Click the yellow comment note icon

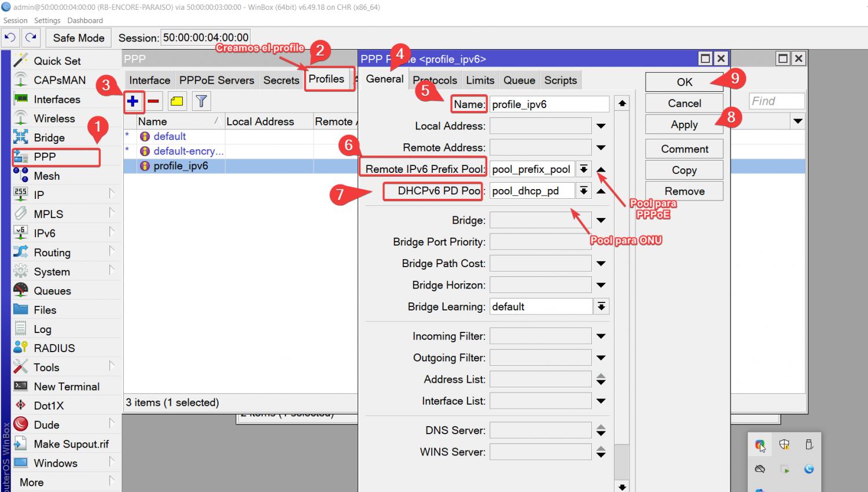[x=177, y=102]
